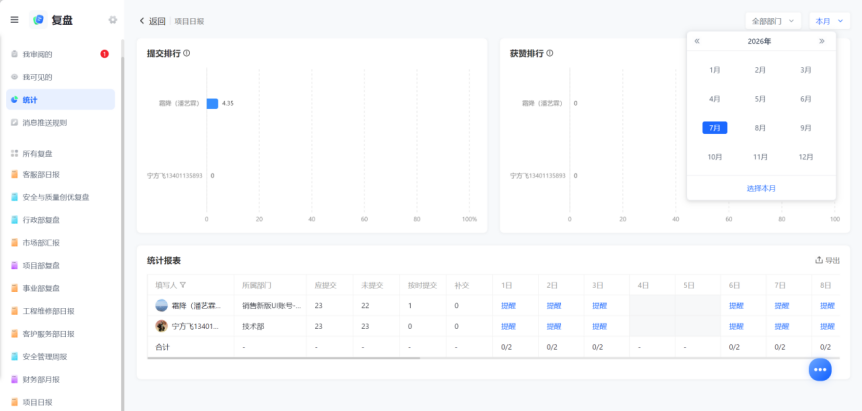Click 提醒 for 宁方飞 on 3日
This screenshot has width=862, height=411.
point(599,326)
